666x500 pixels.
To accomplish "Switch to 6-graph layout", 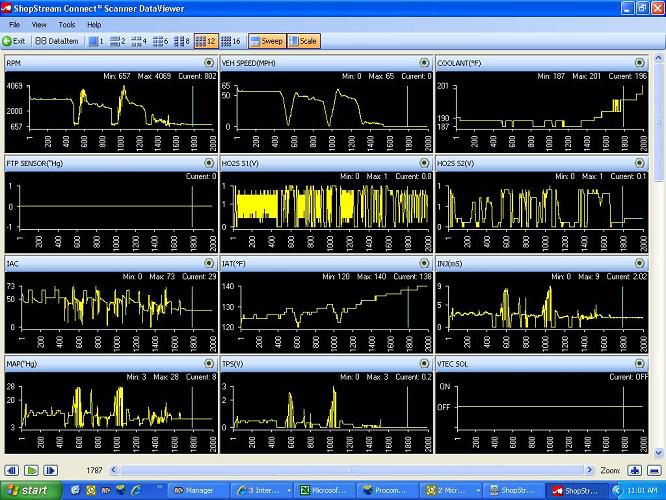I will [160, 41].
